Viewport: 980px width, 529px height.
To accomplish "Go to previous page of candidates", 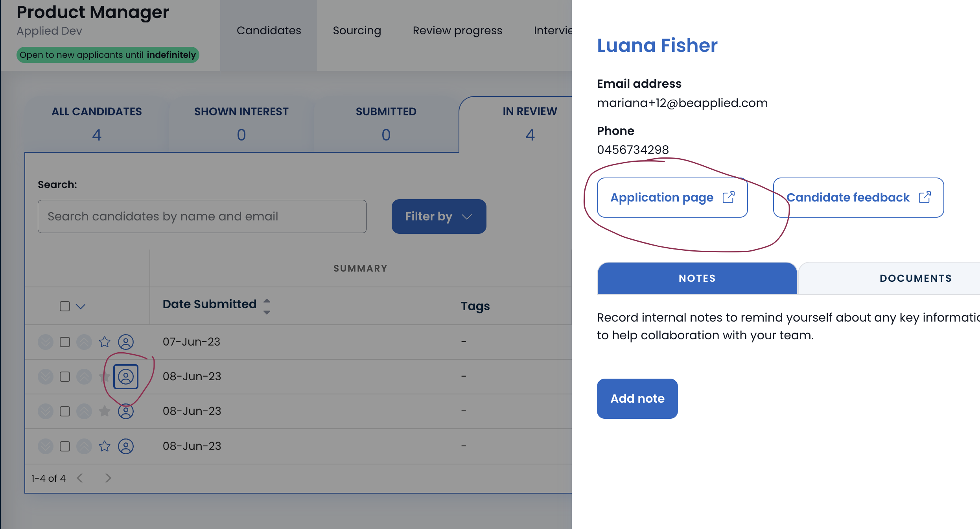I will 80,478.
